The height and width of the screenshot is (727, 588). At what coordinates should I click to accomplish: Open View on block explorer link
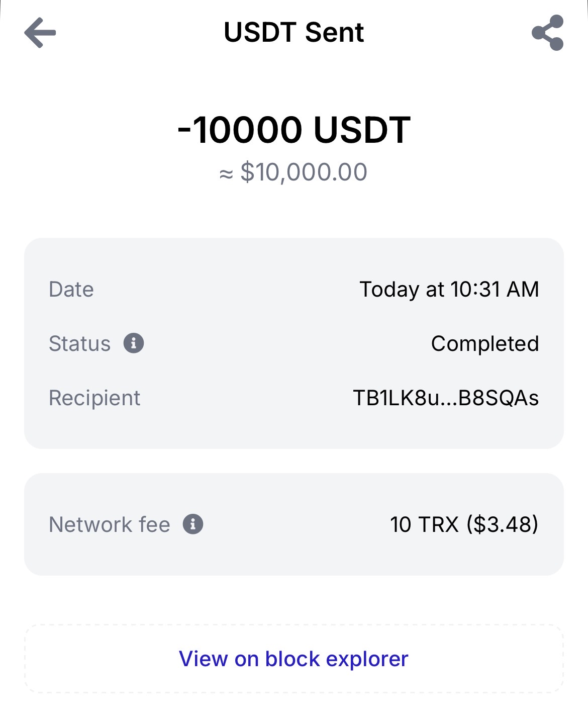293,659
